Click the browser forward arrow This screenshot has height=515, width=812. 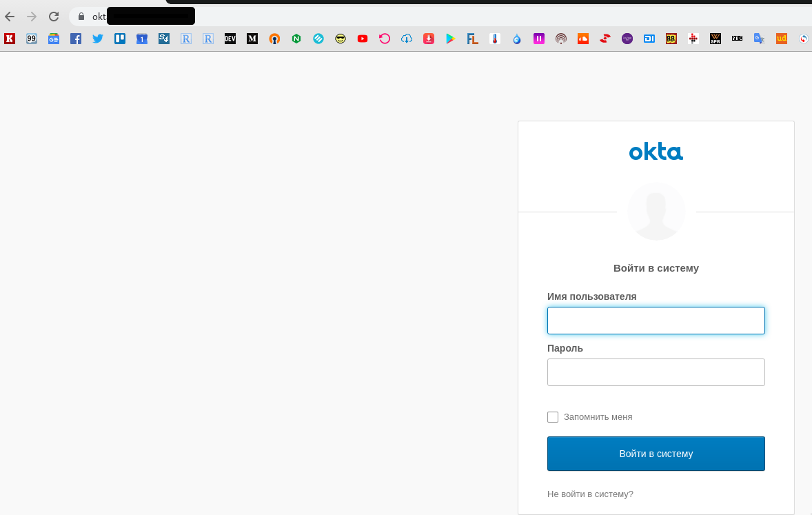tap(32, 17)
